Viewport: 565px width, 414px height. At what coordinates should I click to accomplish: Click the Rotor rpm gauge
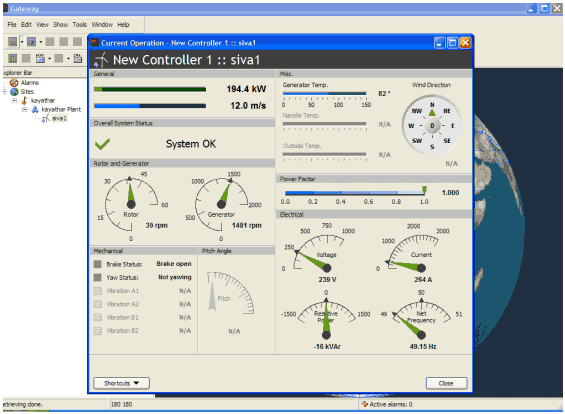pos(132,204)
